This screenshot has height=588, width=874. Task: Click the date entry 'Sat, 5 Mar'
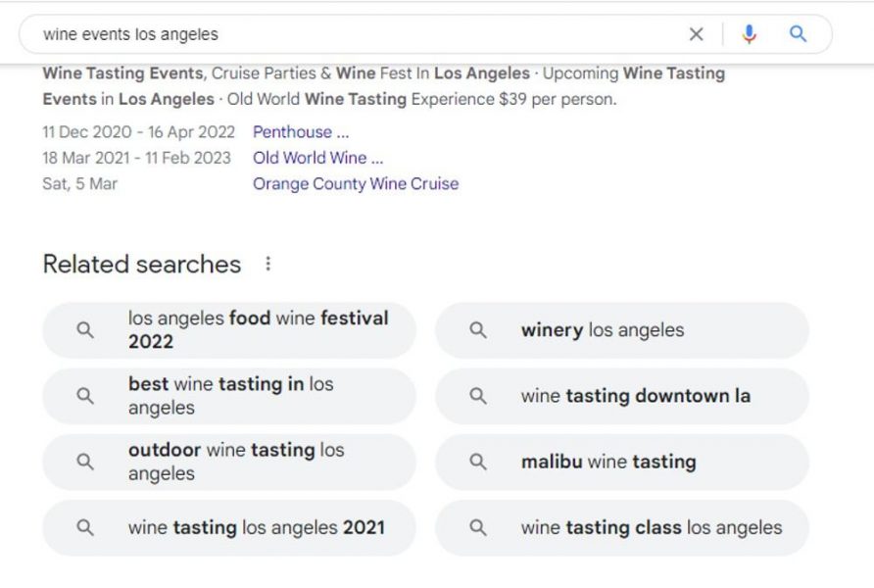[x=79, y=183]
